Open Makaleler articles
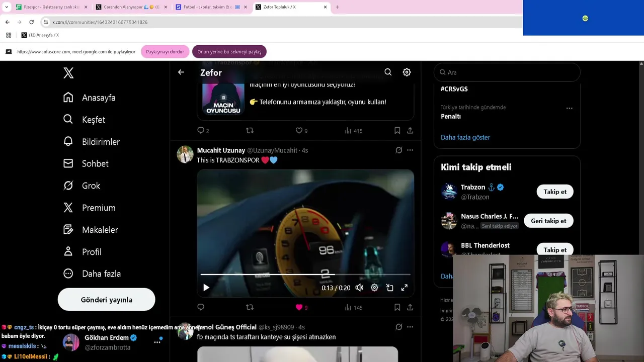 [91, 230]
